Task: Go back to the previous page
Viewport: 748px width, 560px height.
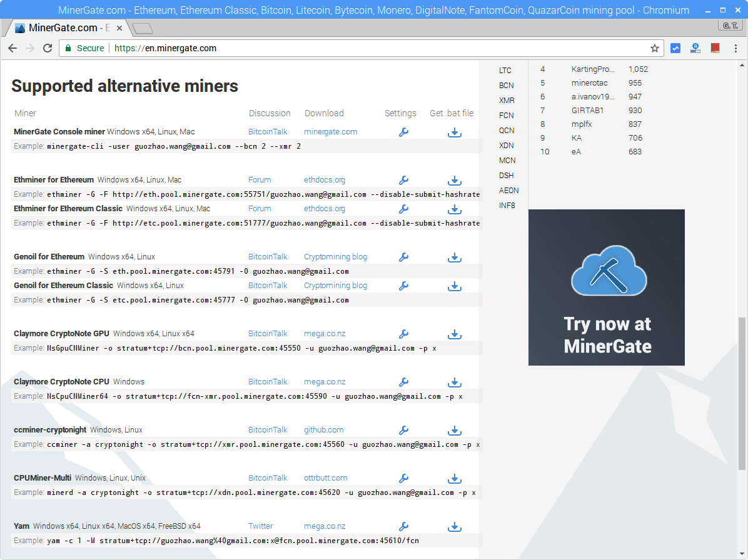Action: tap(13, 48)
